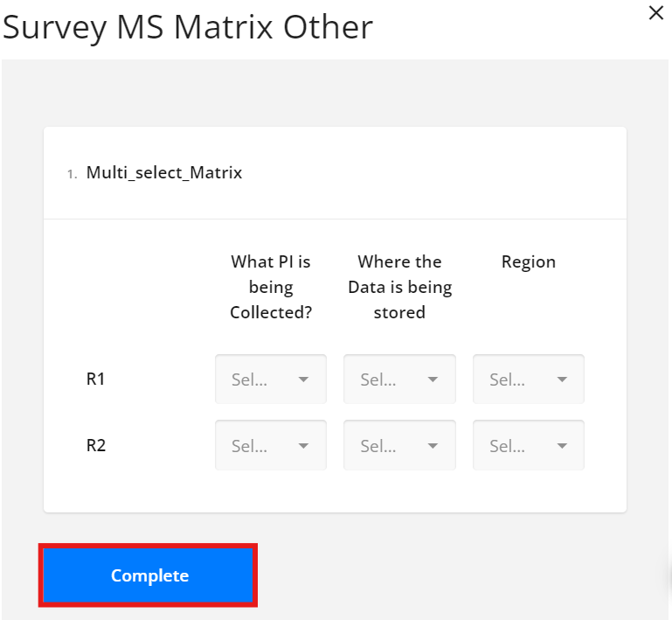
Task: Click the R1 row label
Action: (x=95, y=379)
